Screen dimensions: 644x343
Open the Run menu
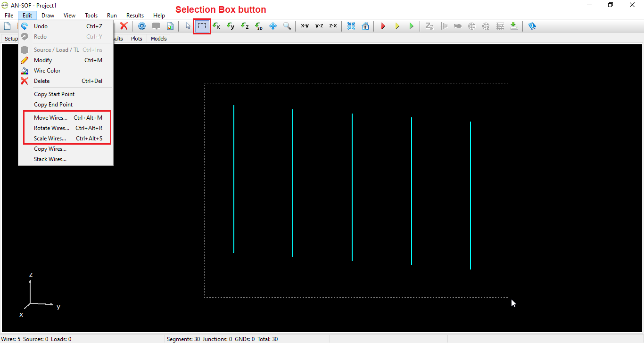click(x=112, y=16)
